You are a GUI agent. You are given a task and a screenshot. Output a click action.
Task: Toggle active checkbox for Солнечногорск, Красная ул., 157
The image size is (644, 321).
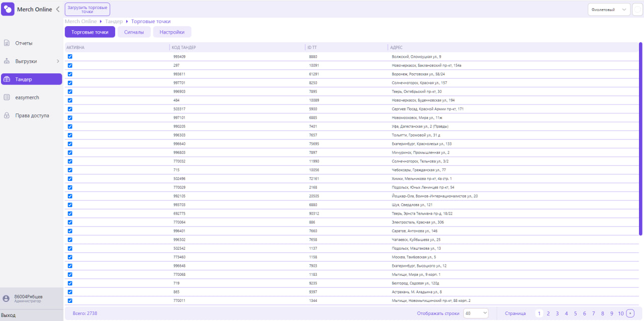[x=70, y=83]
